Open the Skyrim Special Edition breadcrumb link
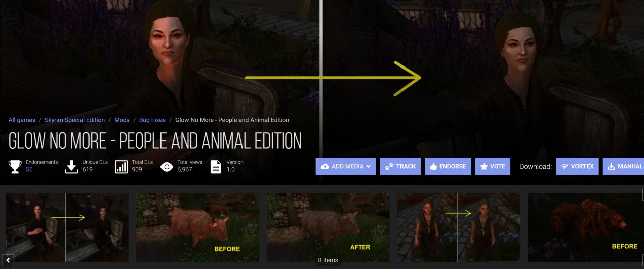The height and width of the screenshot is (269, 644). pos(74,120)
